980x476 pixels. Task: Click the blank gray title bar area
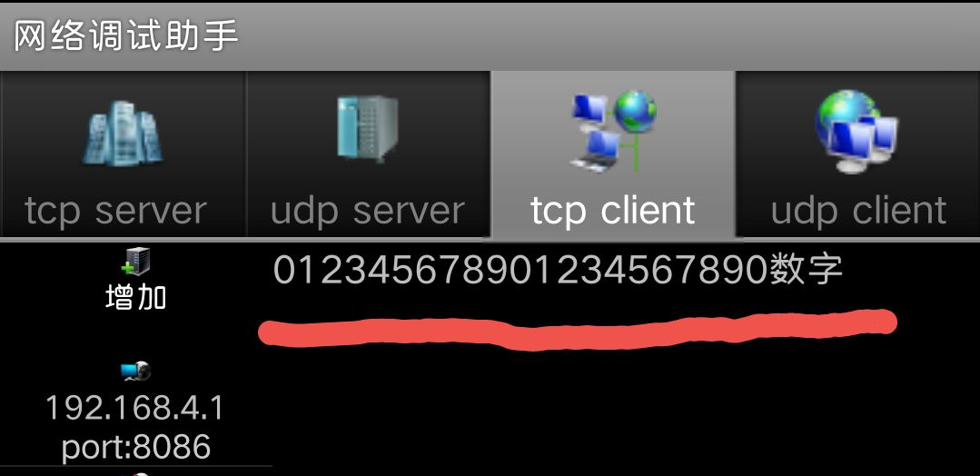(x=609, y=35)
